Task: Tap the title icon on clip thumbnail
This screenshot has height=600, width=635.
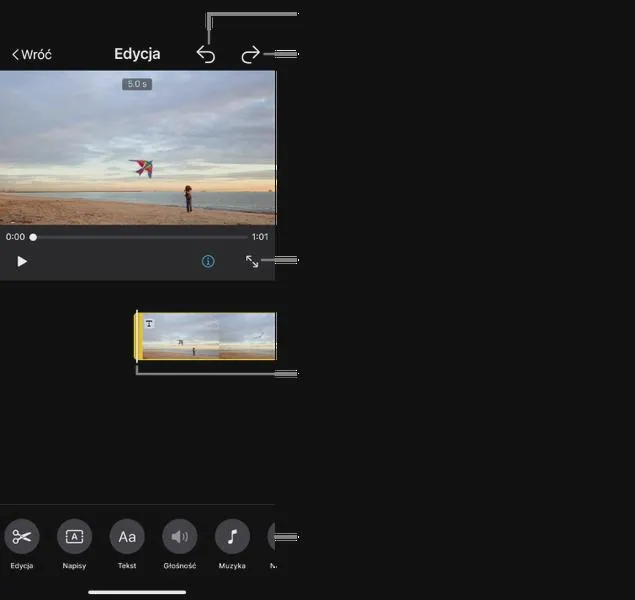Action: (149, 323)
